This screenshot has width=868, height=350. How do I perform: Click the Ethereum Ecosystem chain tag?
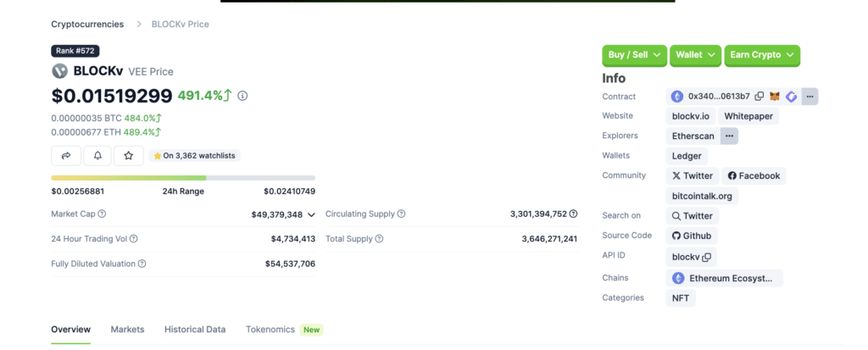coord(724,278)
